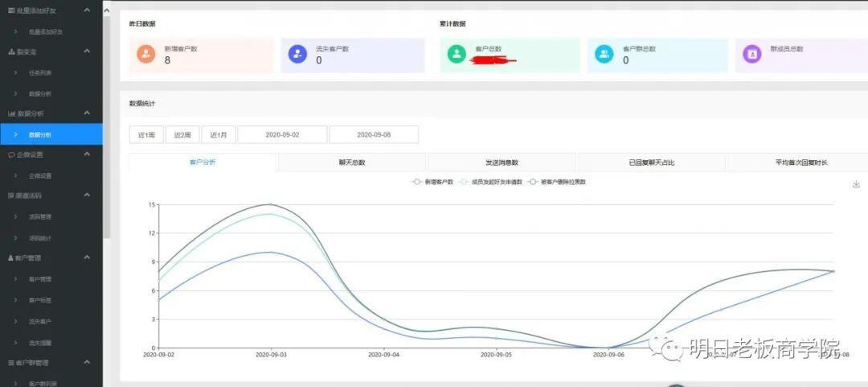
Task: Switch to the 发送消息数 tab
Action: pos(502,163)
